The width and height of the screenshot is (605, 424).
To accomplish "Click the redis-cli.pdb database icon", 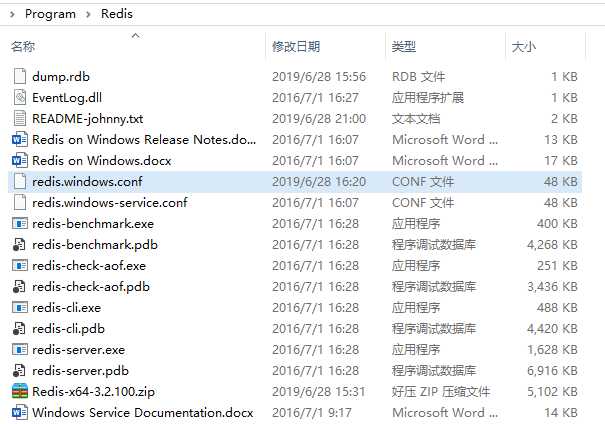I will point(19,328).
